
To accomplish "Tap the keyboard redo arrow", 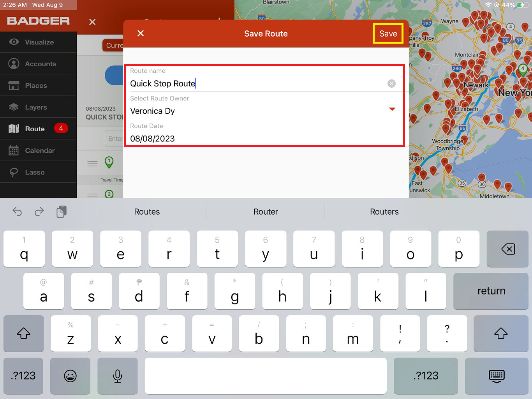I will click(x=39, y=212).
